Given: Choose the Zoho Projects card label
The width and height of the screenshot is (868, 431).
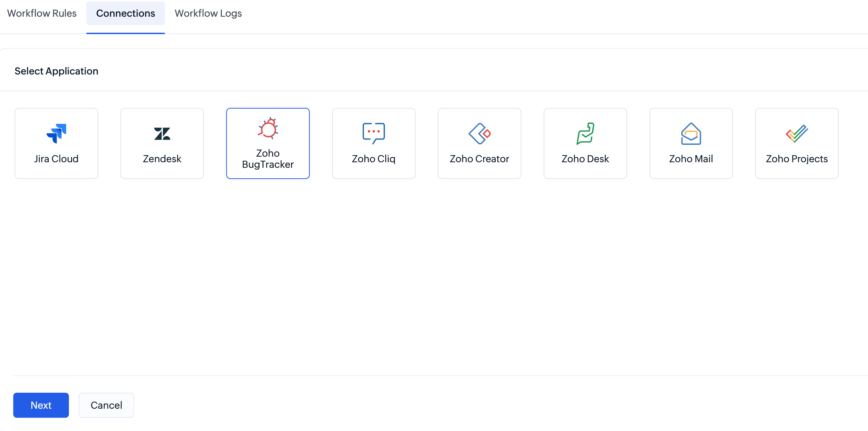Looking at the screenshot, I should click(x=797, y=159).
